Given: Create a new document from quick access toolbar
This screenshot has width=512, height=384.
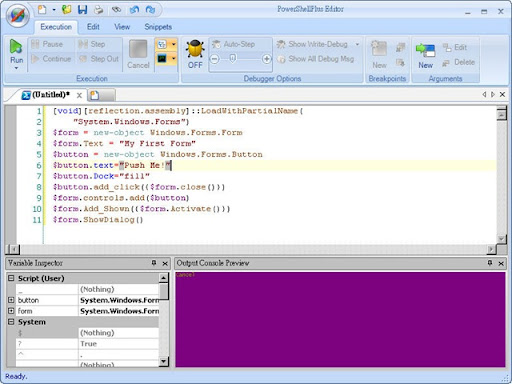Looking at the screenshot, I should point(42,10).
